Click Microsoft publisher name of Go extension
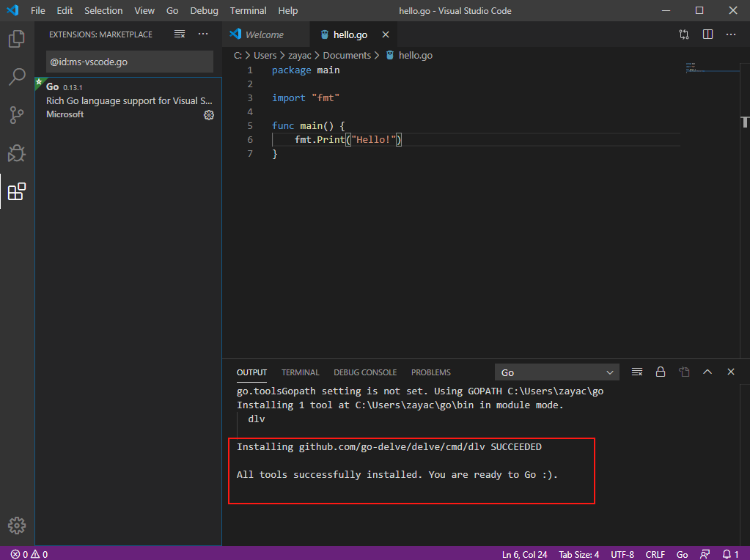 (65, 114)
